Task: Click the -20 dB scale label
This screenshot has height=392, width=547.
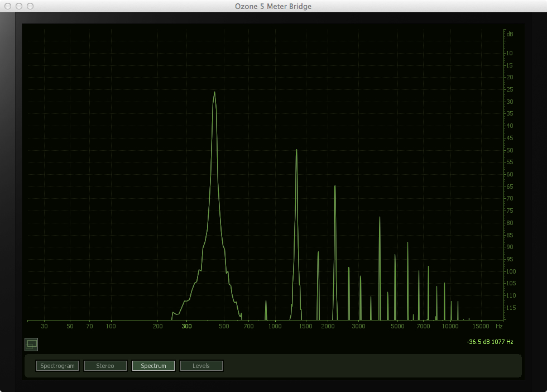Action: pos(509,78)
